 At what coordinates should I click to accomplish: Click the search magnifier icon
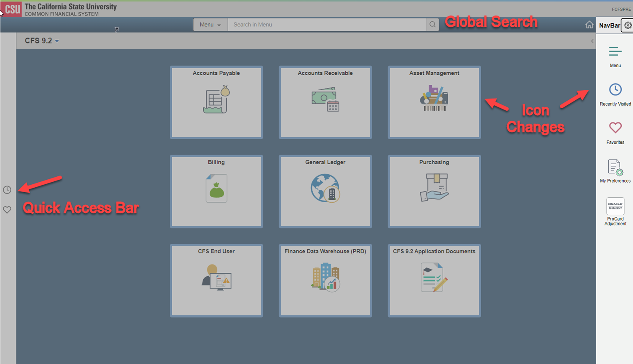tap(432, 24)
